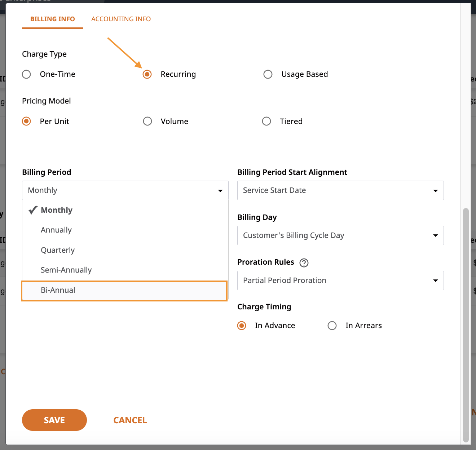Viewport: 476px width, 450px height.
Task: Click the dialog's vertical scrollbar thumb
Action: 466,325
